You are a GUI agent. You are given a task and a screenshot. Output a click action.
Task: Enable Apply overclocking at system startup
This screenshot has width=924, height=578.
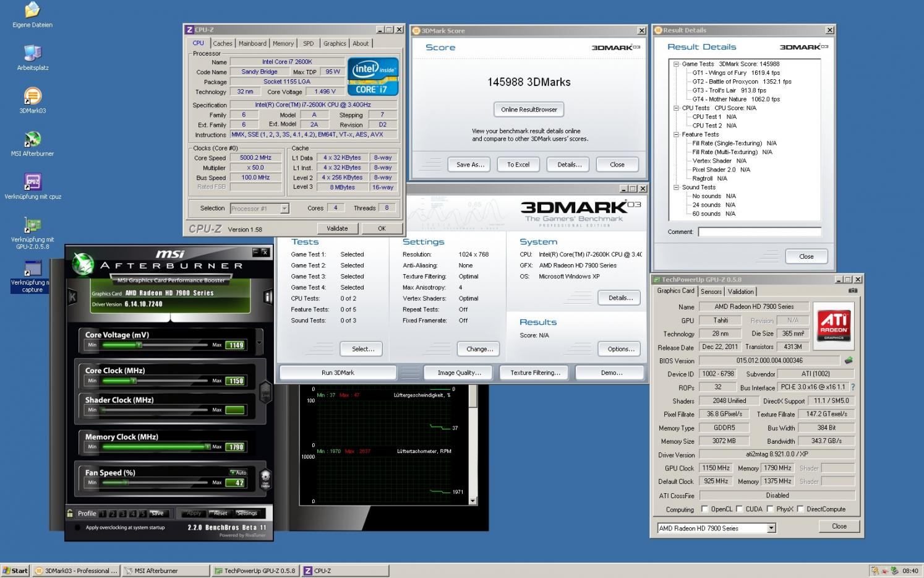click(x=77, y=527)
